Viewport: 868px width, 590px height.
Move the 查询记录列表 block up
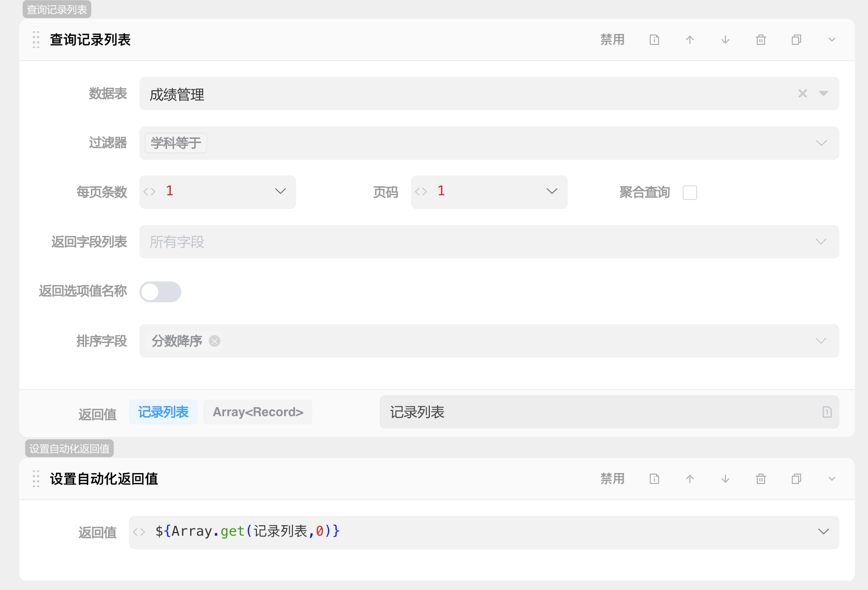pos(689,40)
